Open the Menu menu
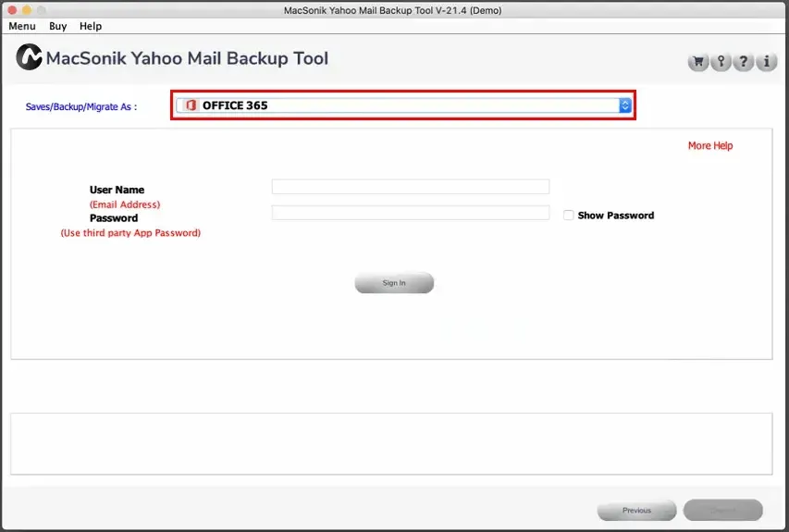Viewport: 789px width, 532px height. click(x=22, y=26)
